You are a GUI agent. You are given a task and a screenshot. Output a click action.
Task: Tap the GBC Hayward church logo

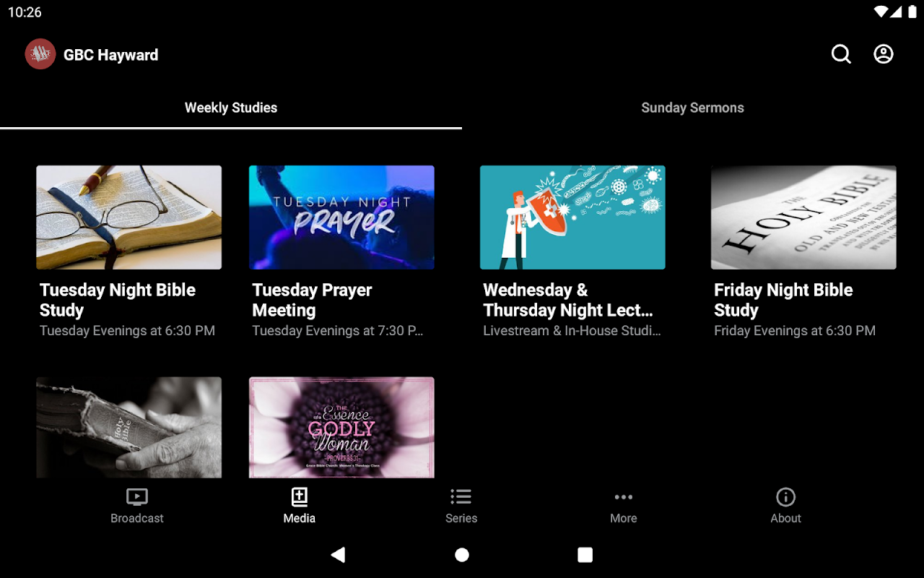(x=40, y=54)
